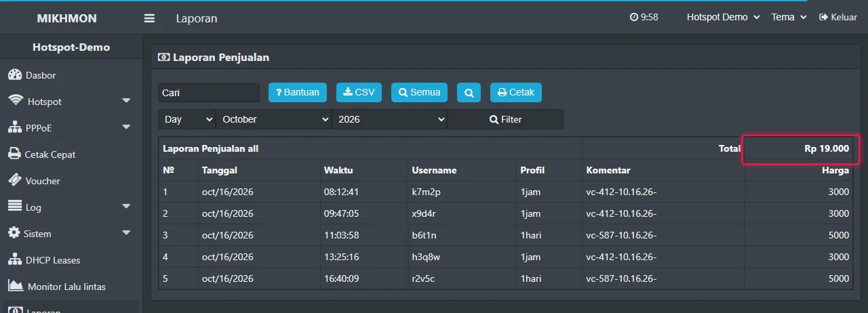Expand the PPPoE sidebar submenu arrow

[x=126, y=127]
